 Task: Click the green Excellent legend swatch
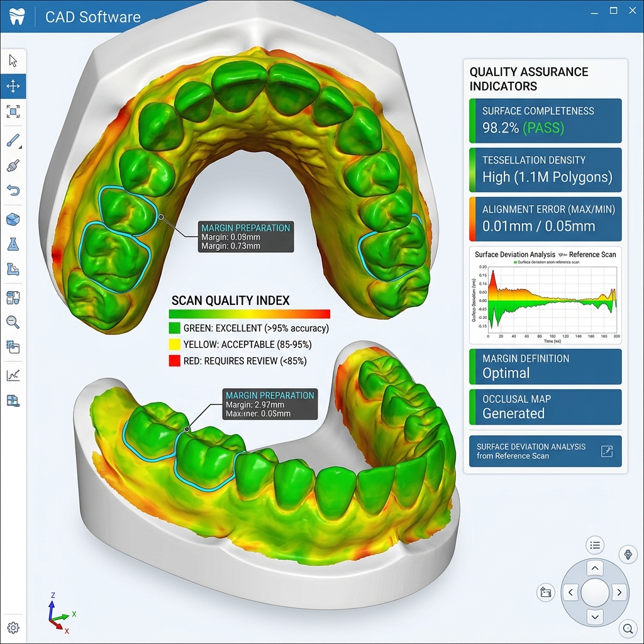pyautogui.click(x=174, y=328)
